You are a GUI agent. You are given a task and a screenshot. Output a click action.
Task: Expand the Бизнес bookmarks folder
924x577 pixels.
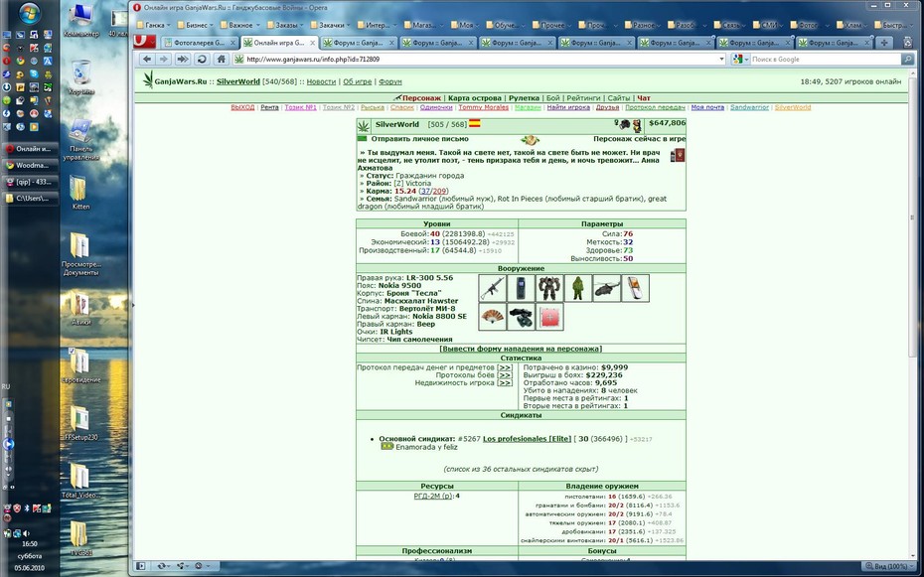[197, 25]
